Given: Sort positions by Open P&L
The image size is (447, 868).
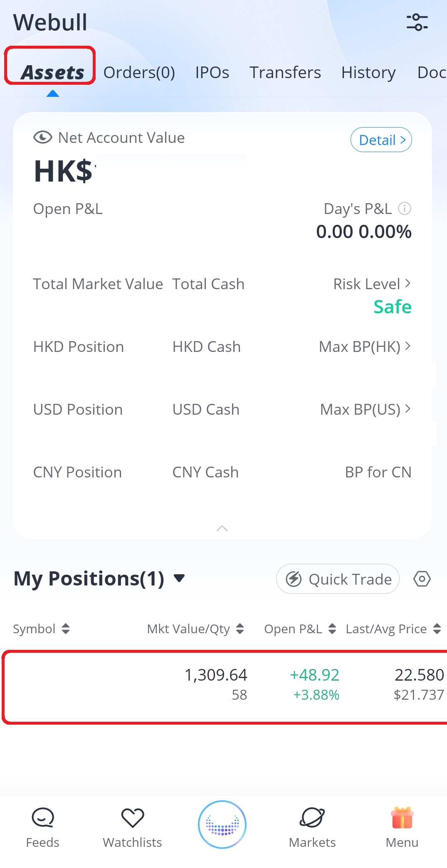Looking at the screenshot, I should pyautogui.click(x=300, y=629).
